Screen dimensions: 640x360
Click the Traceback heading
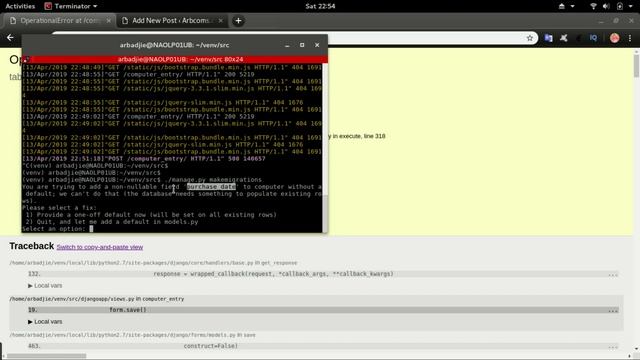[32, 246]
